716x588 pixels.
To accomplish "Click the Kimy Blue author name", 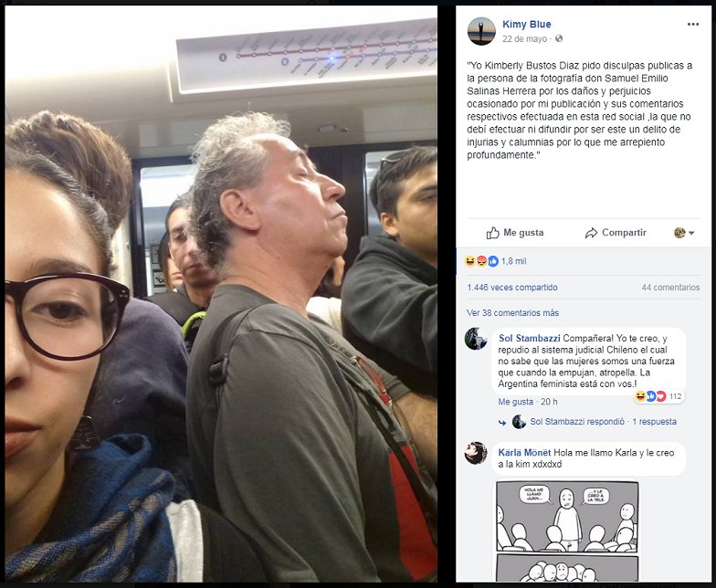I will coord(526,24).
